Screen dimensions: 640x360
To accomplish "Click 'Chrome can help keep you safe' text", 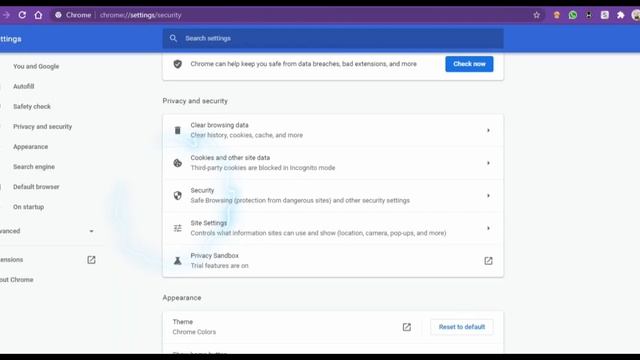I will [303, 64].
